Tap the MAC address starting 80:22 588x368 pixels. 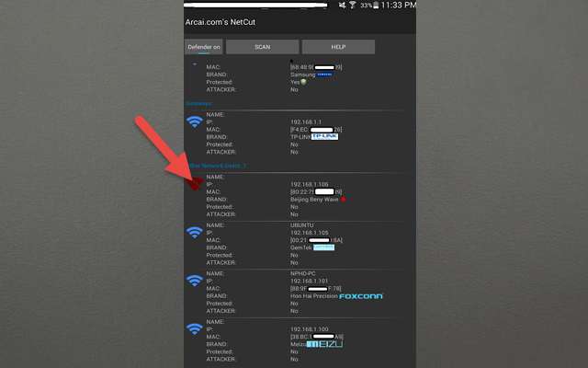(x=316, y=192)
